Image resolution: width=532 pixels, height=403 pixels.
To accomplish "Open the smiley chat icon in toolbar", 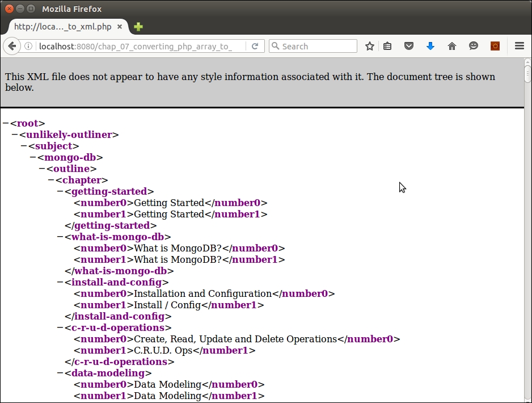I will pos(474,46).
